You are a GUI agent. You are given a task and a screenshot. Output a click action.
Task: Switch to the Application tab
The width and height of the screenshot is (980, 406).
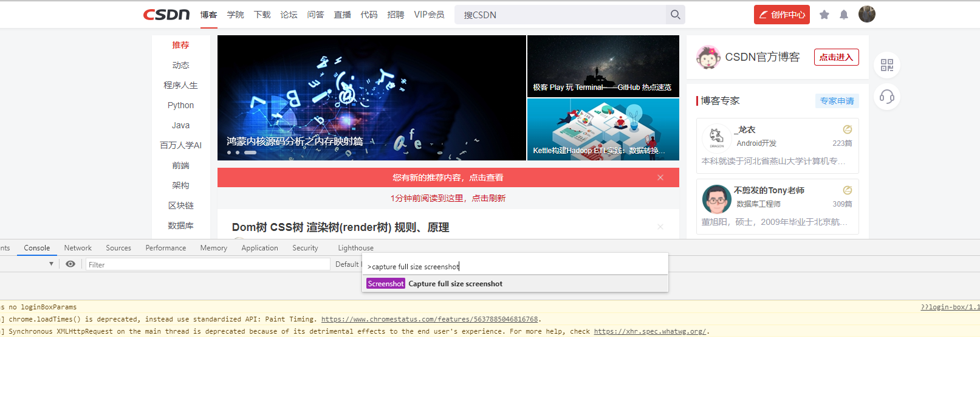(x=260, y=248)
